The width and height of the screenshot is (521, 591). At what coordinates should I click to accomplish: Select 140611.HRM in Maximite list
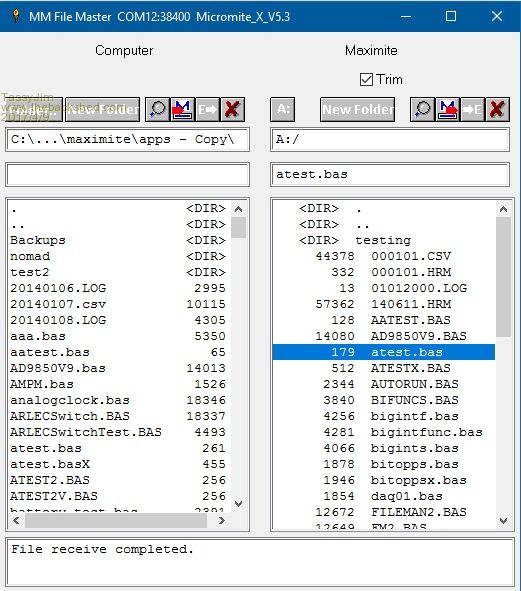(x=384, y=304)
